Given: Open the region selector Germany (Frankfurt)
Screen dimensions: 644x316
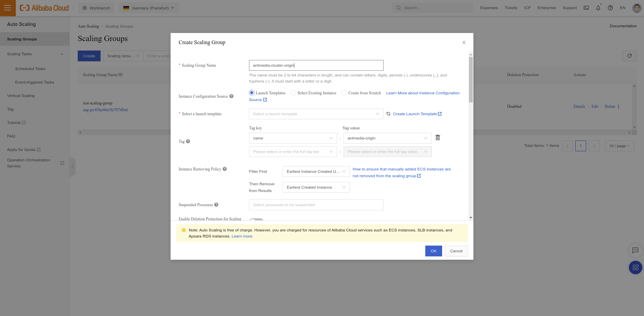Looking at the screenshot, I should (149, 8).
